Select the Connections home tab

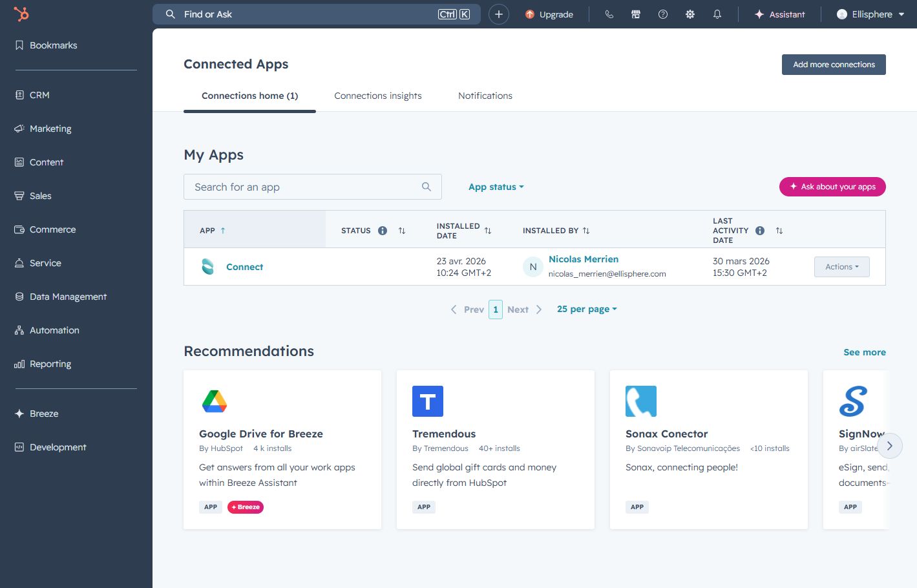[249, 96]
